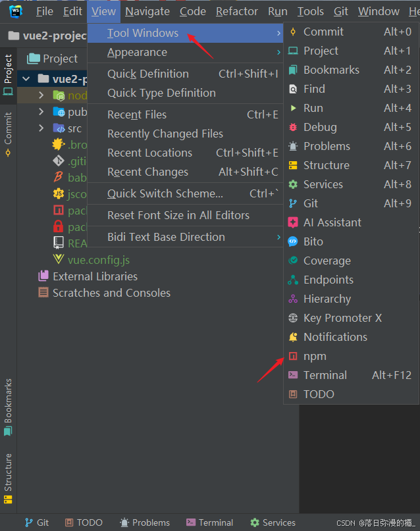Open Terminal tool window in bottom bar

pyautogui.click(x=210, y=522)
